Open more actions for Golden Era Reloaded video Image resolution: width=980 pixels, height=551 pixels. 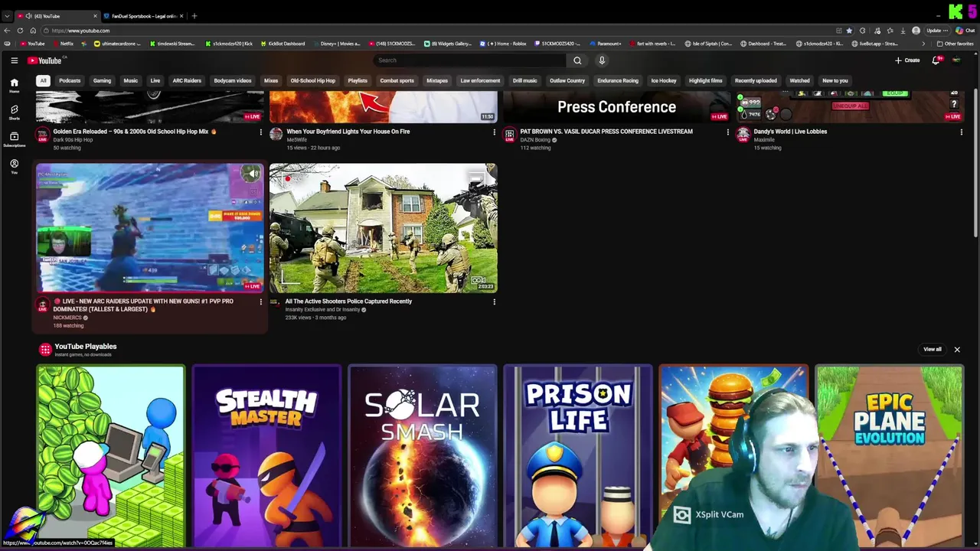[x=260, y=132]
